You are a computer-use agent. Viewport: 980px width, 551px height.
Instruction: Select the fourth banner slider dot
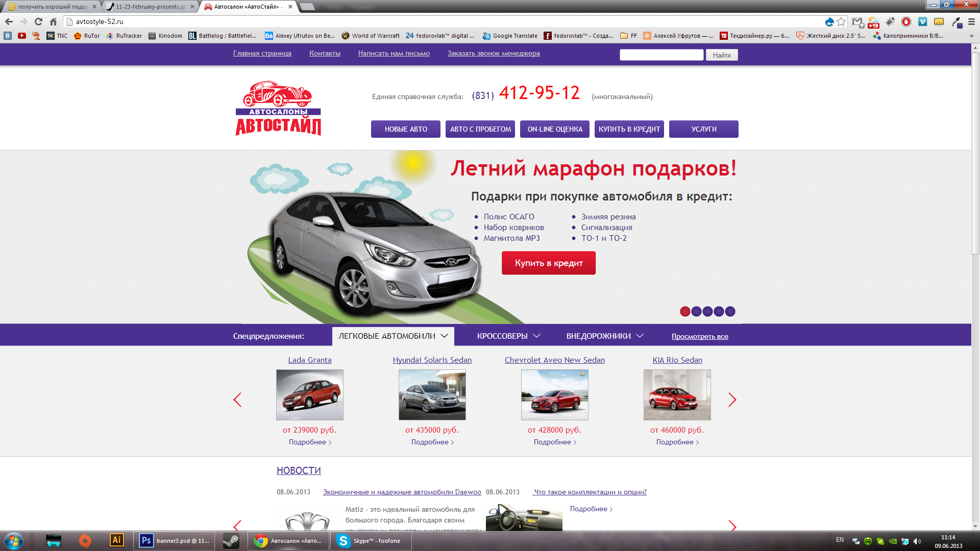tap(719, 311)
